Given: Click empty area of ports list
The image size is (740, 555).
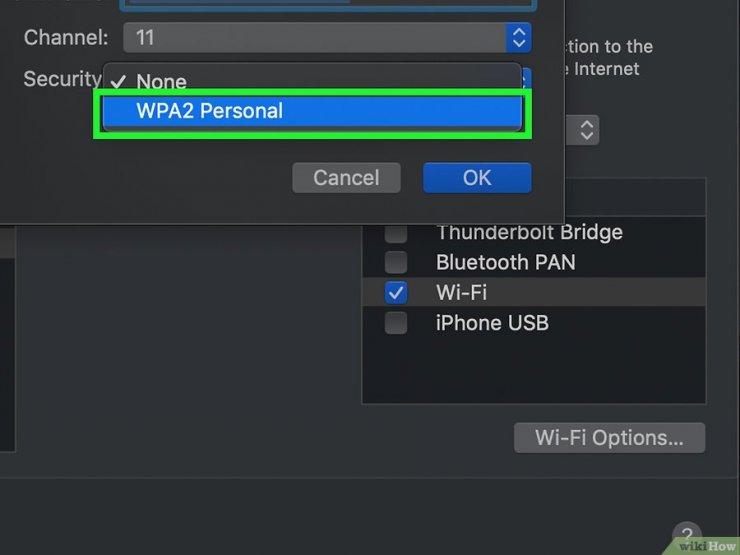Looking at the screenshot, I should pos(534,370).
